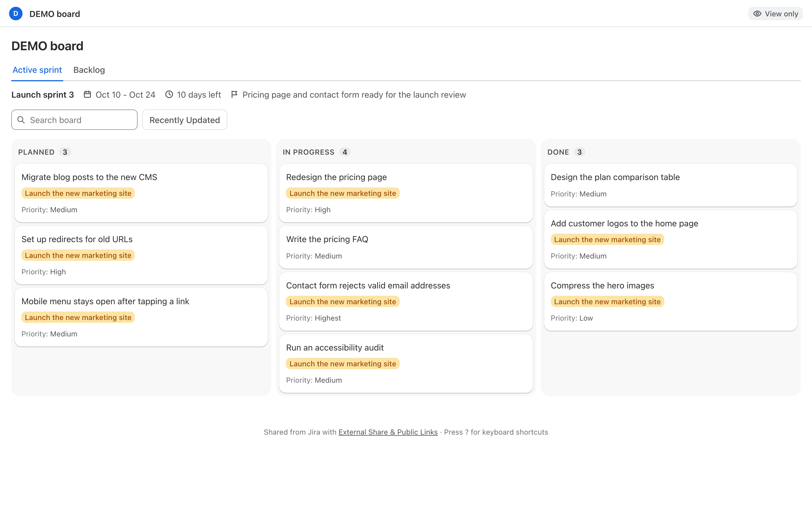Click the IN PROGRESS column header

click(308, 152)
